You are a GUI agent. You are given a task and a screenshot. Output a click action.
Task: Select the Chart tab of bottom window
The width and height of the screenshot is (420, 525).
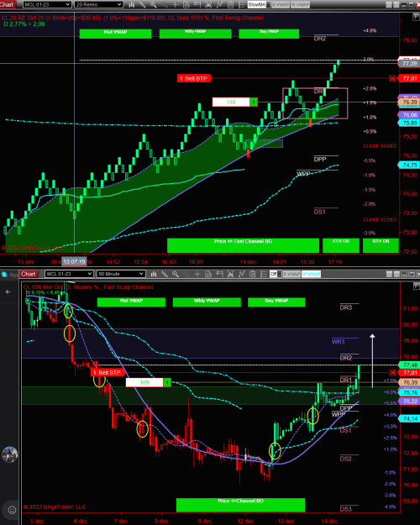[28, 274]
